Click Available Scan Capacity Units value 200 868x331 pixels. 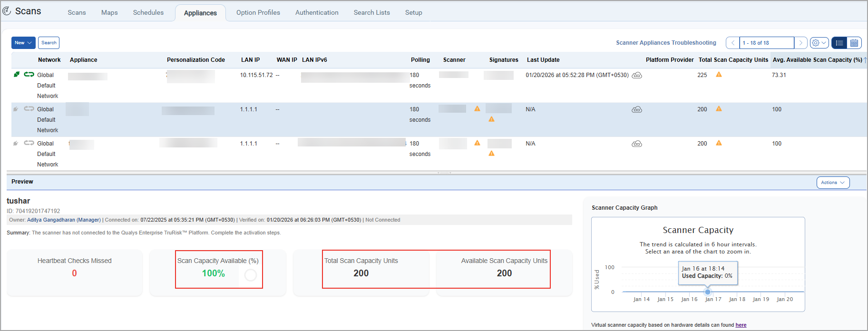504,273
